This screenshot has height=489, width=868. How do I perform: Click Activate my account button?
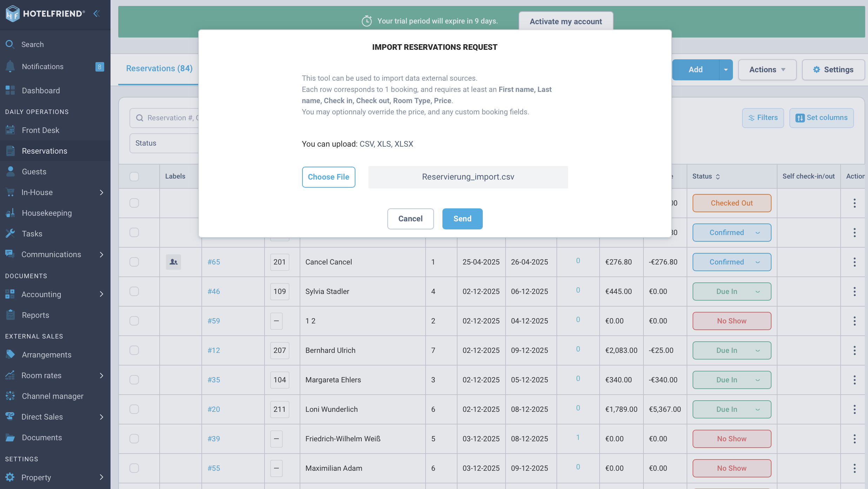[x=566, y=21]
